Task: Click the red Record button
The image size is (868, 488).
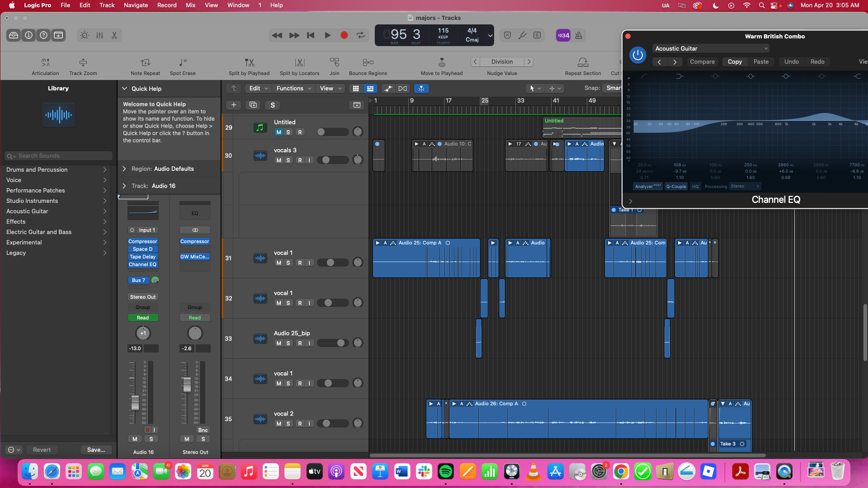Action: pyautogui.click(x=344, y=35)
